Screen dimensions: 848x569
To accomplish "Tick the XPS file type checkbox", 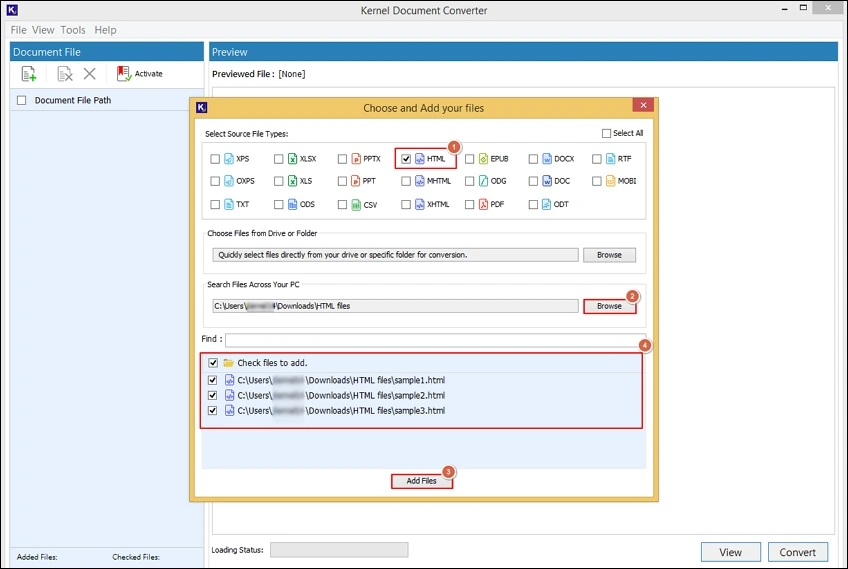I will [215, 159].
